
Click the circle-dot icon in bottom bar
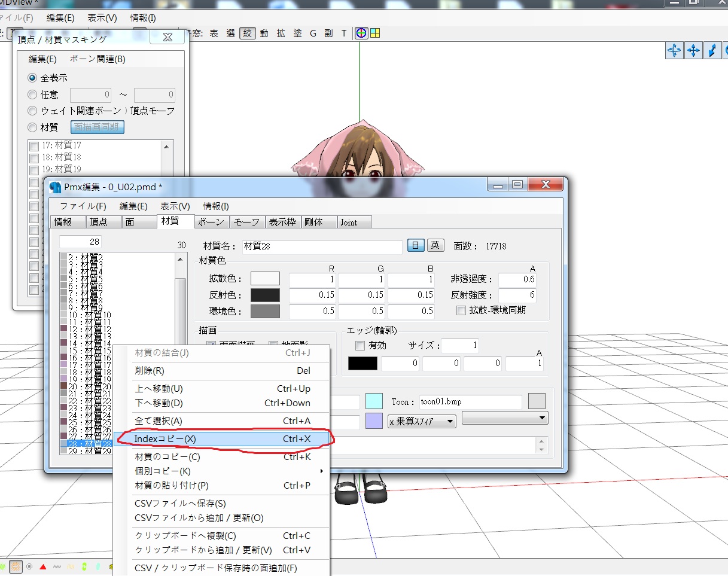(29, 566)
